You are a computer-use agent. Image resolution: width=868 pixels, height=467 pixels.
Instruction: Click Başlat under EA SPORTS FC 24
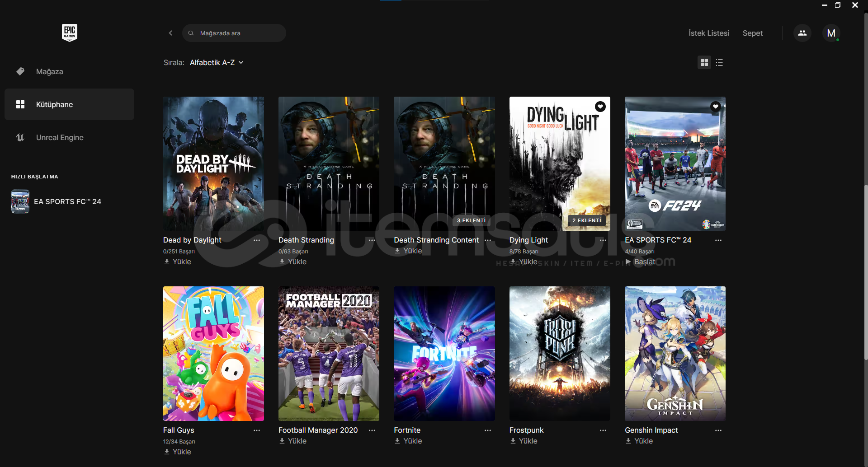(x=640, y=262)
